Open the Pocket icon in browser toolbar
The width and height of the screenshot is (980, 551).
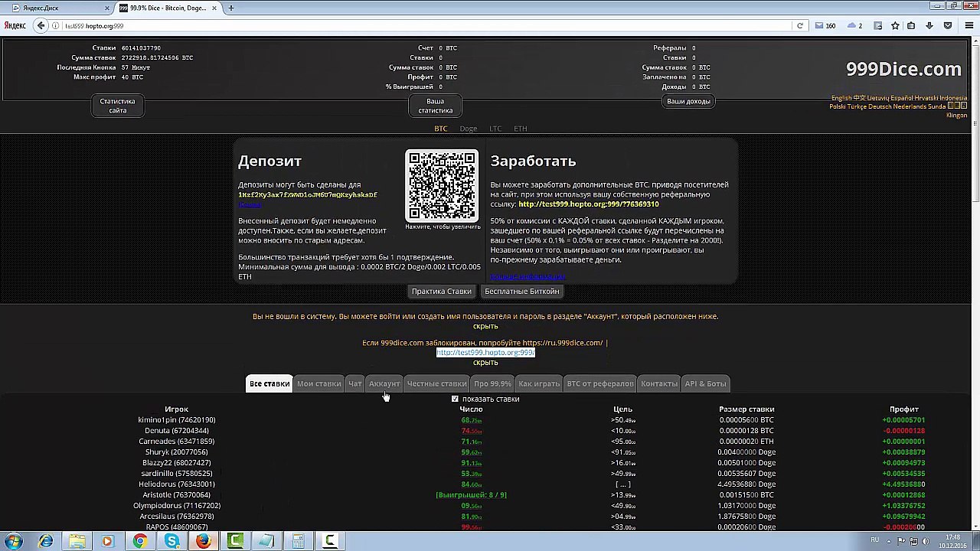pyautogui.click(x=948, y=25)
